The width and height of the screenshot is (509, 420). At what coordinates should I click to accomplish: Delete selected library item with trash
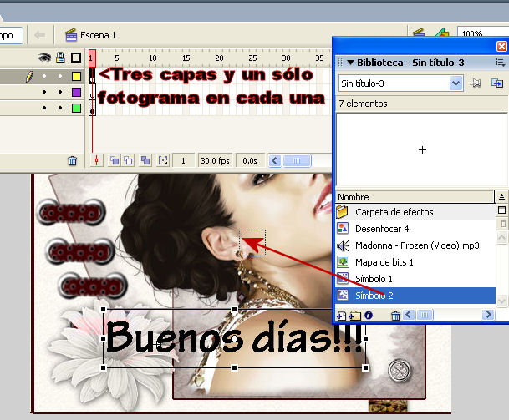click(x=395, y=315)
